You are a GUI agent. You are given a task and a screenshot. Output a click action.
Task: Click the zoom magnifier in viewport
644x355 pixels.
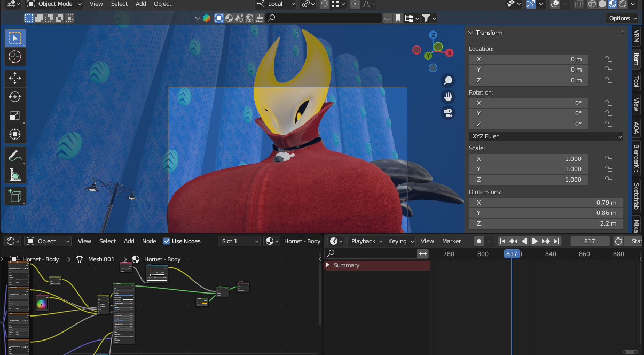tap(448, 81)
